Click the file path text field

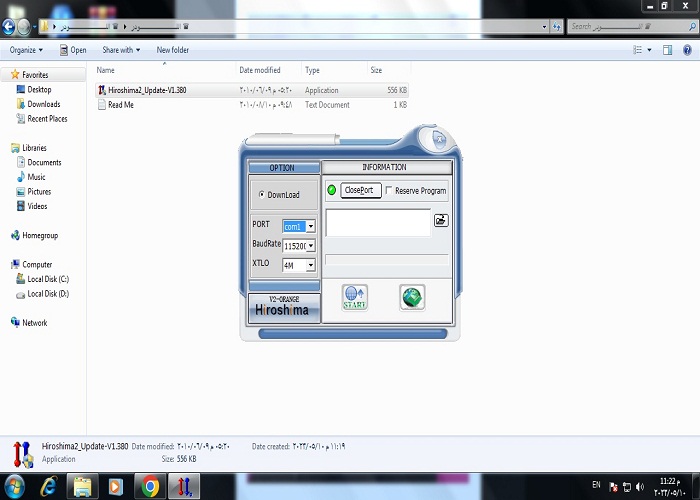click(378, 222)
